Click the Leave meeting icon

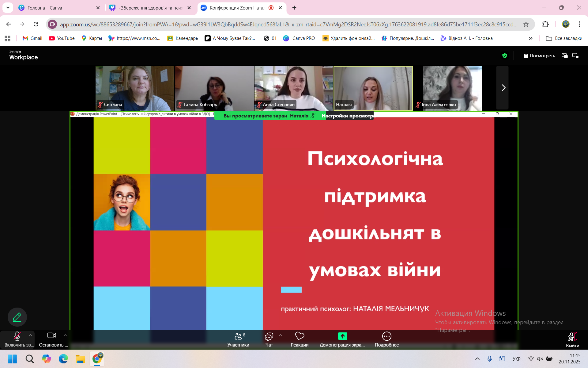click(x=572, y=337)
